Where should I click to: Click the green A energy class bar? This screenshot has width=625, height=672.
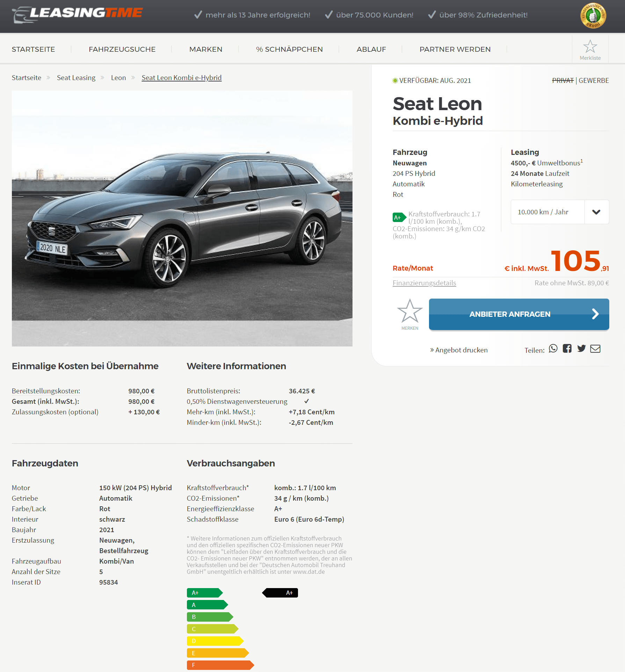pyautogui.click(x=207, y=605)
